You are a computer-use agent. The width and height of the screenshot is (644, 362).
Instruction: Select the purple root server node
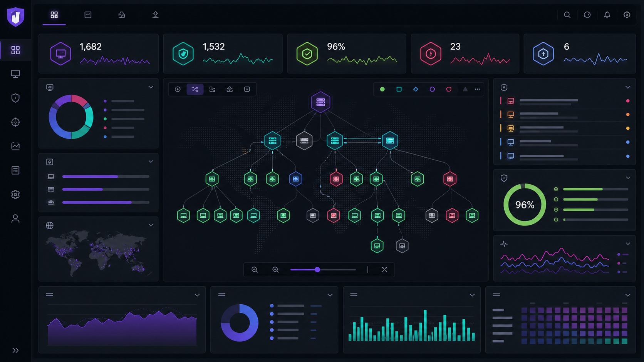pyautogui.click(x=320, y=102)
